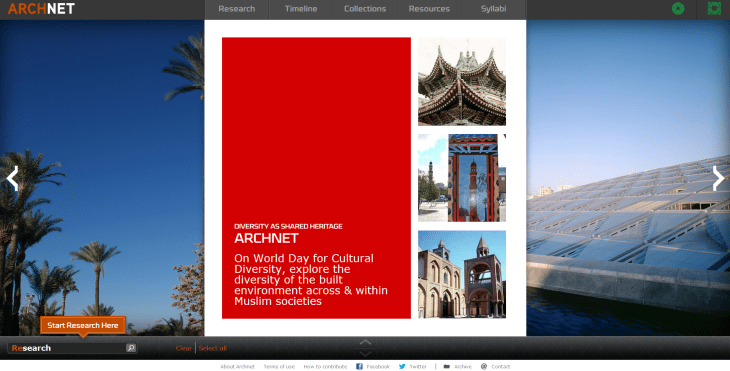The width and height of the screenshot is (730, 371).
Task: Click the Select all link
Action: point(213,348)
